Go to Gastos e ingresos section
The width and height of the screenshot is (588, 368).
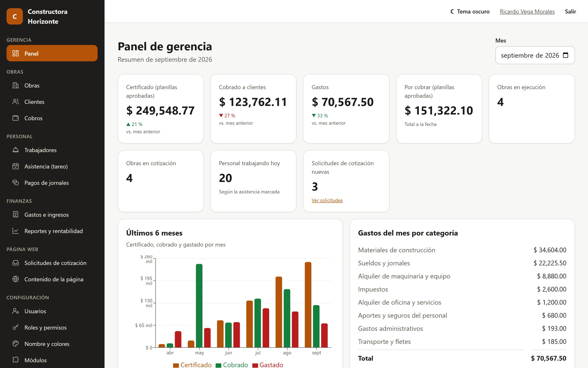(52, 214)
